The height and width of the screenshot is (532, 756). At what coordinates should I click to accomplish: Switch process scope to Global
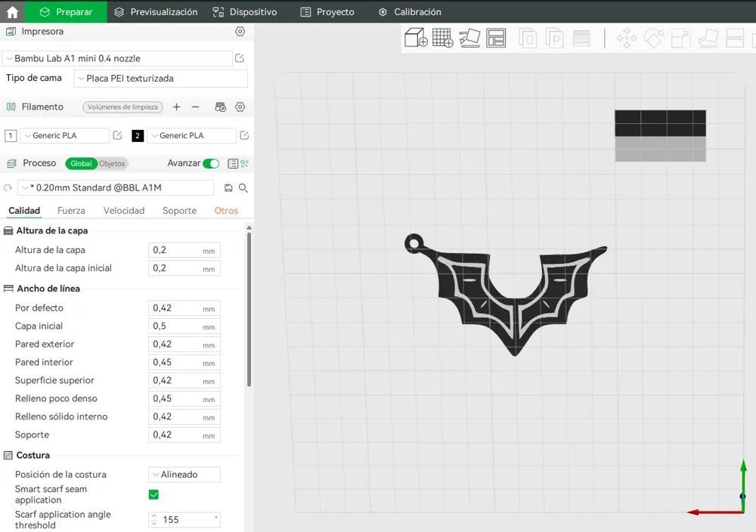coord(81,164)
